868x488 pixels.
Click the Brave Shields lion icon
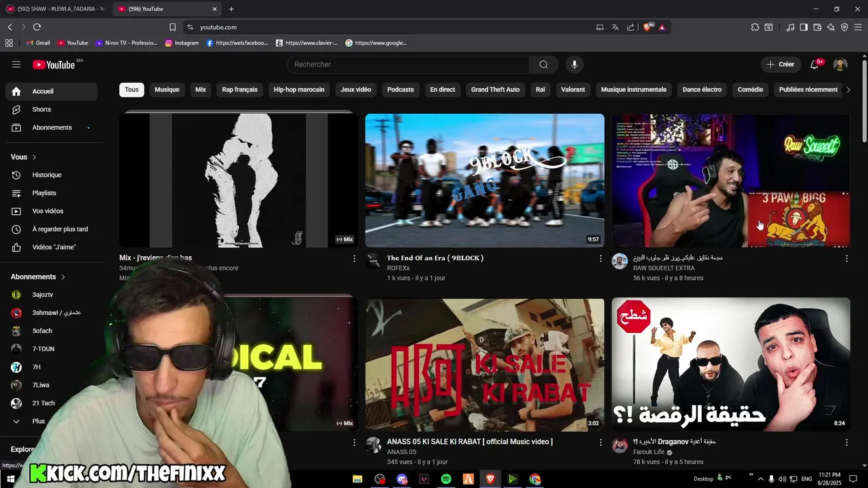coord(648,27)
